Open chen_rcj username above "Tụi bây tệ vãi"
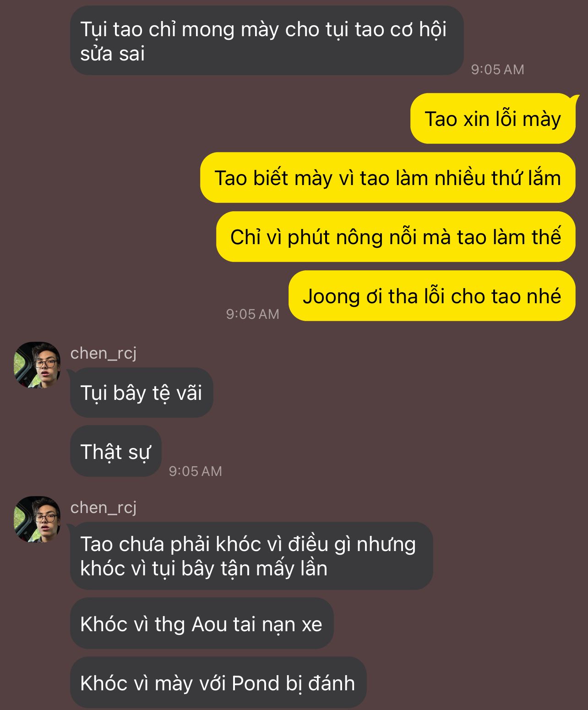The image size is (588, 710). click(x=103, y=353)
